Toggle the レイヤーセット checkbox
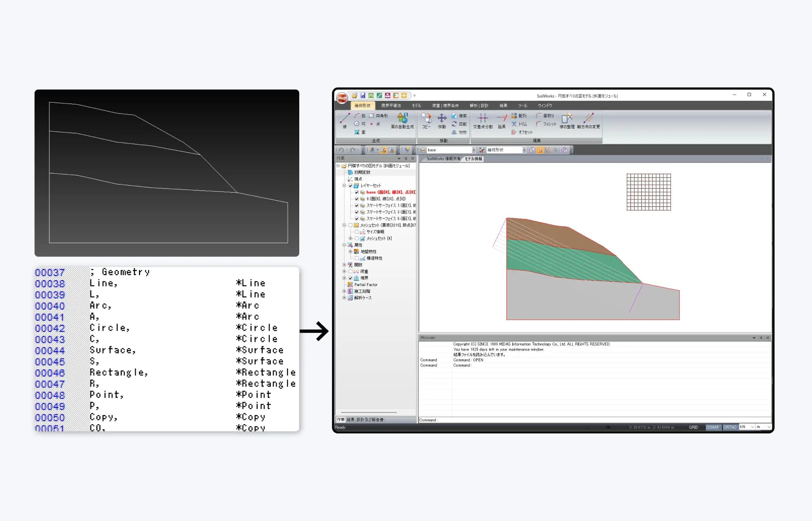 pos(350,186)
